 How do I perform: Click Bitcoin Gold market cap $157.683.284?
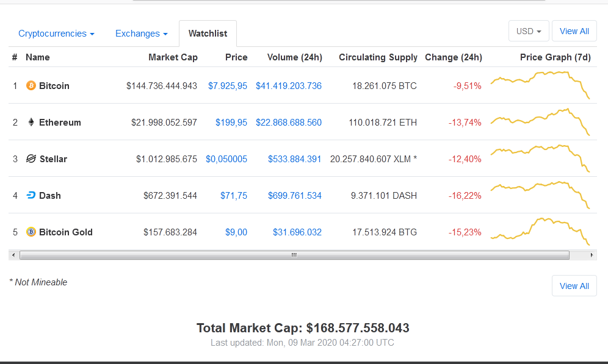point(170,232)
